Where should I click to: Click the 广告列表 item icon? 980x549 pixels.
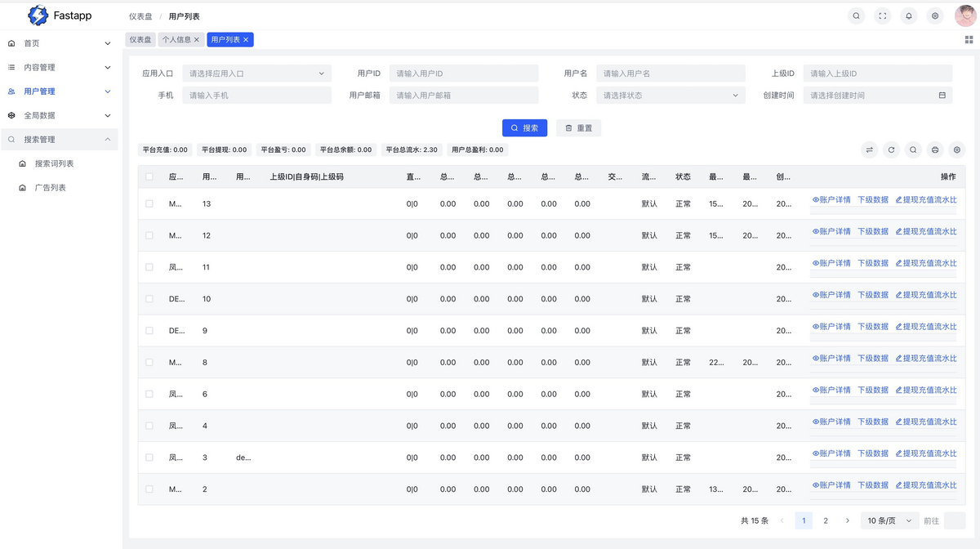(x=22, y=188)
